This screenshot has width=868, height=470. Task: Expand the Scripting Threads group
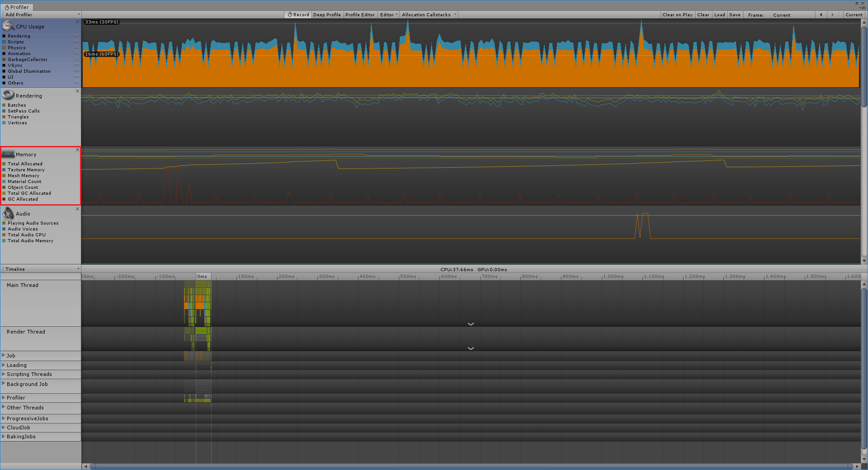[4, 374]
